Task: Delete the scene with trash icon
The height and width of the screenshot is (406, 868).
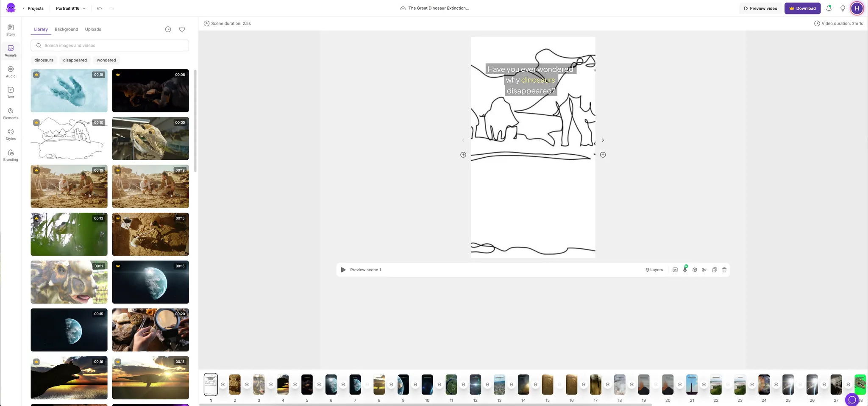Action: coord(724,270)
